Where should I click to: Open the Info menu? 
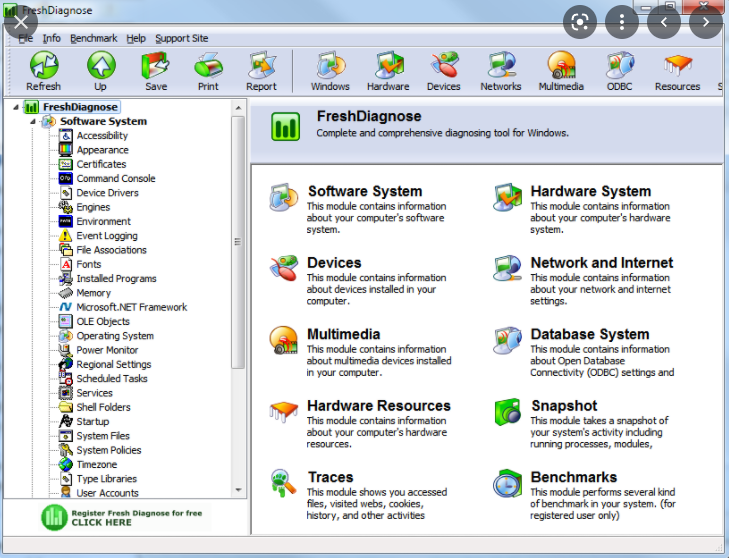tap(52, 38)
